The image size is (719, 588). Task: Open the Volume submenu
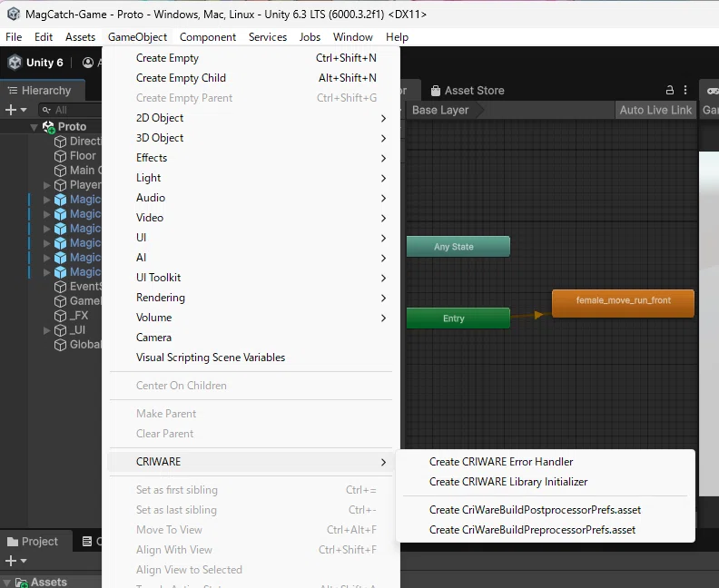click(x=251, y=318)
